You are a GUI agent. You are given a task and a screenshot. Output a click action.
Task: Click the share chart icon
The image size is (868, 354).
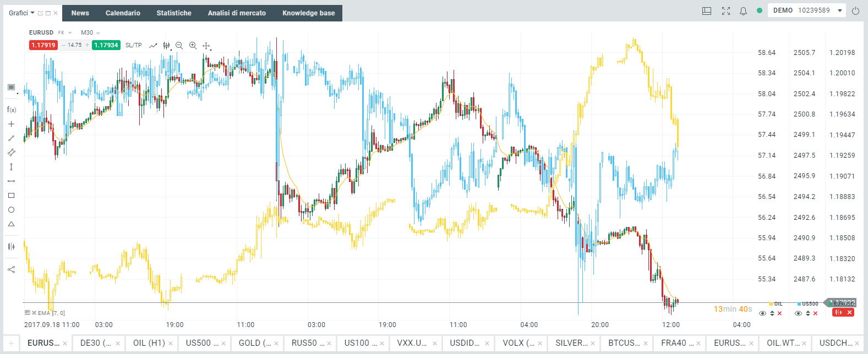pos(11,269)
